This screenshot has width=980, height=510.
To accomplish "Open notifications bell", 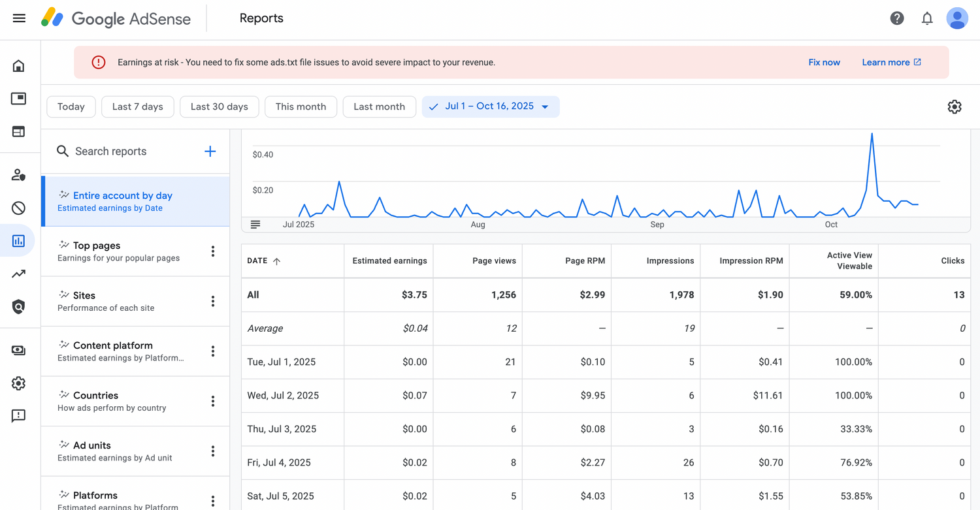I will pos(927,18).
